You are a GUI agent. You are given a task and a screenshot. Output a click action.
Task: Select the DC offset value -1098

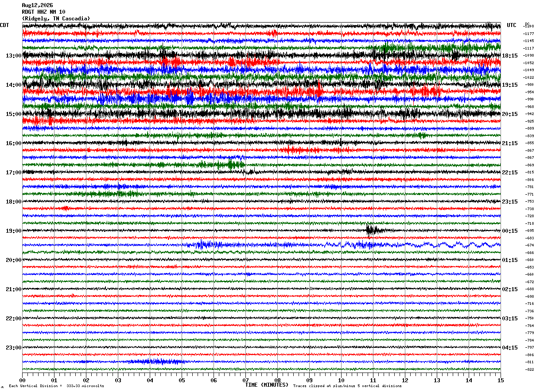[529, 56]
